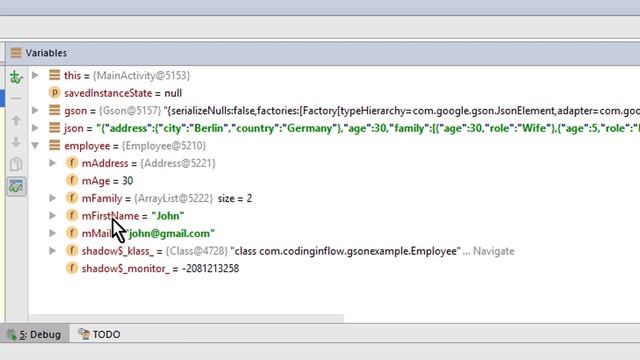Expand the 'this' variable node
This screenshot has width=640, height=360.
(x=36, y=75)
